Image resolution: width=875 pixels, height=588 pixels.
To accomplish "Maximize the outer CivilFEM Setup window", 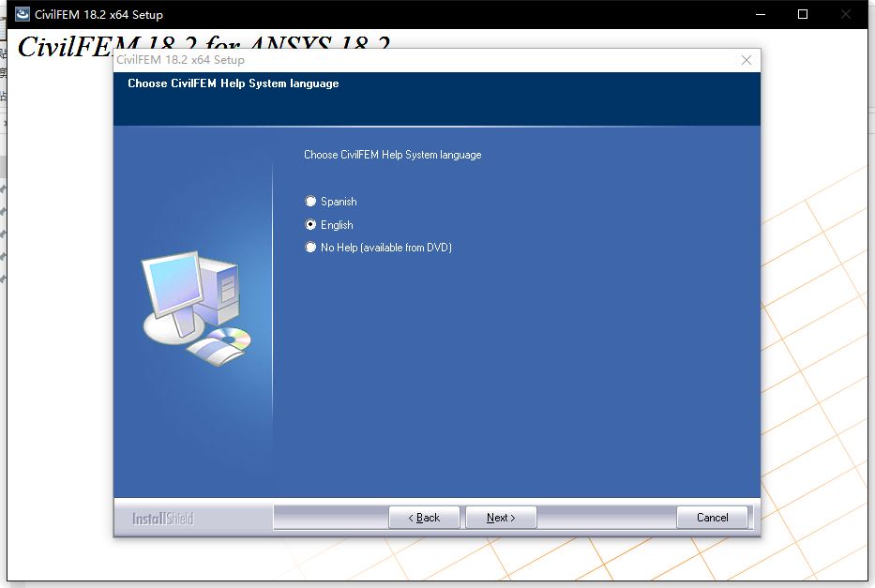I will click(803, 14).
